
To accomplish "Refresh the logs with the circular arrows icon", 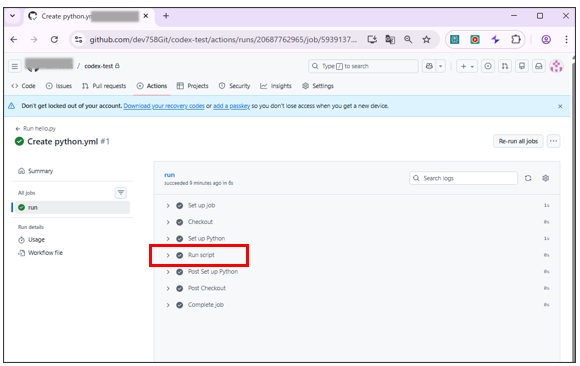I will (x=528, y=178).
